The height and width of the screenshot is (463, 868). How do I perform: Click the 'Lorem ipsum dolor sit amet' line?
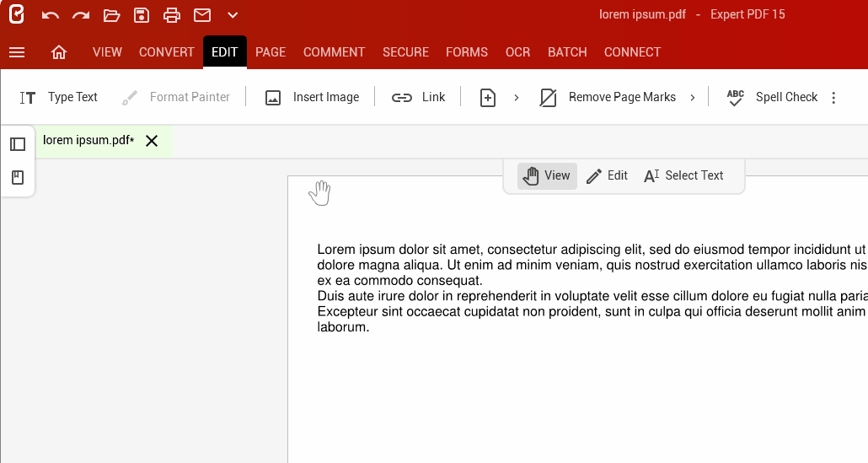pos(592,250)
